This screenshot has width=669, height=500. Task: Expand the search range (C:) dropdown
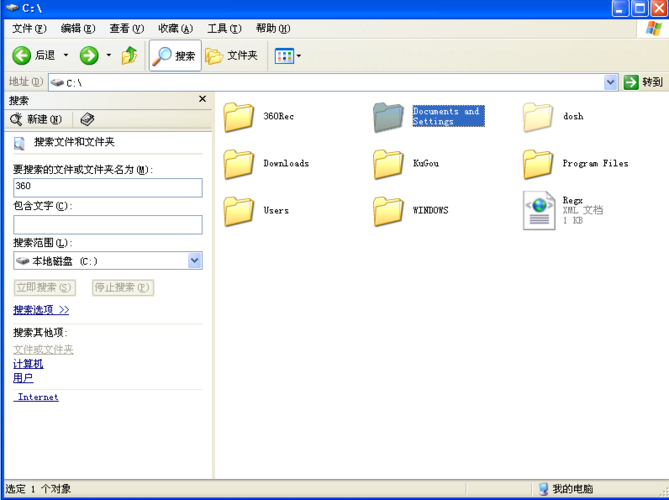click(195, 261)
